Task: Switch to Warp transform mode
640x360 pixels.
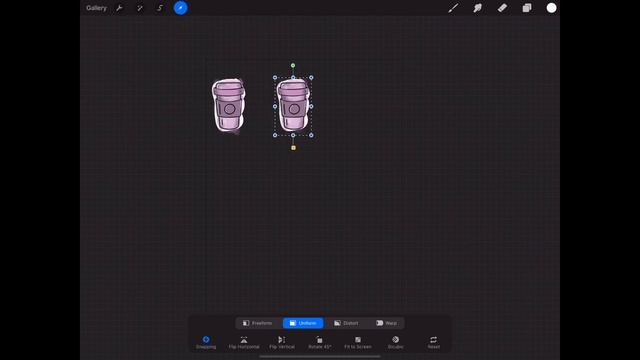Action: [386, 323]
